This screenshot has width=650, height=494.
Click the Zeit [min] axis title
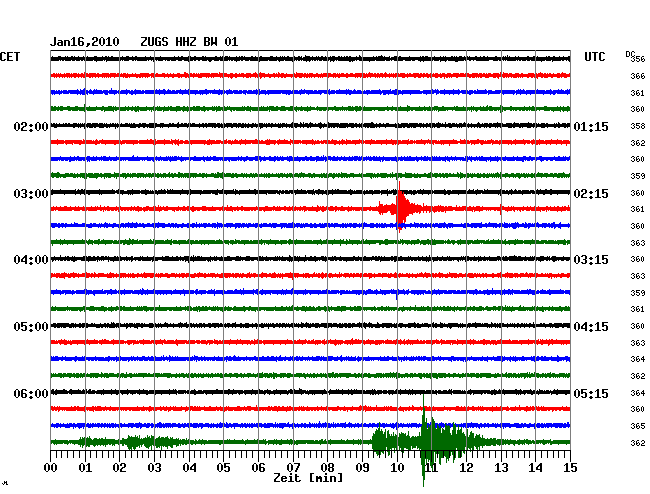(x=308, y=478)
